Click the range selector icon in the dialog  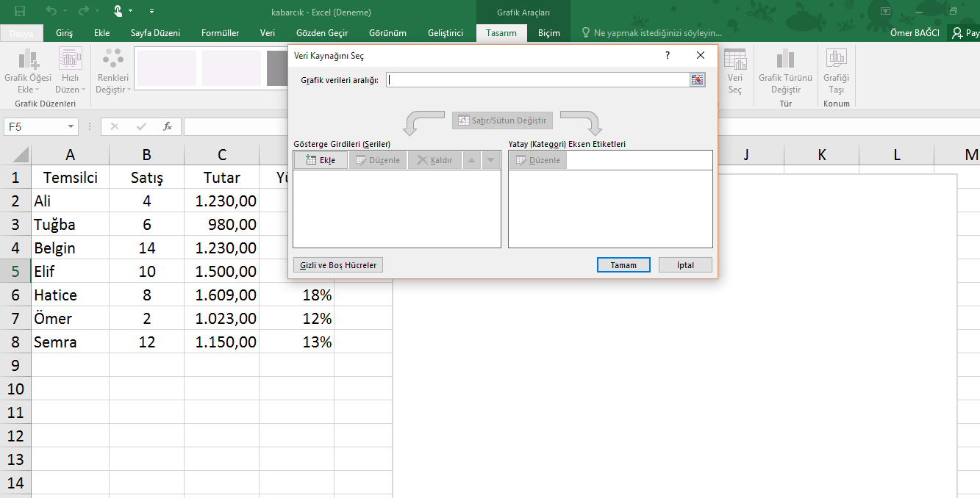(697, 80)
